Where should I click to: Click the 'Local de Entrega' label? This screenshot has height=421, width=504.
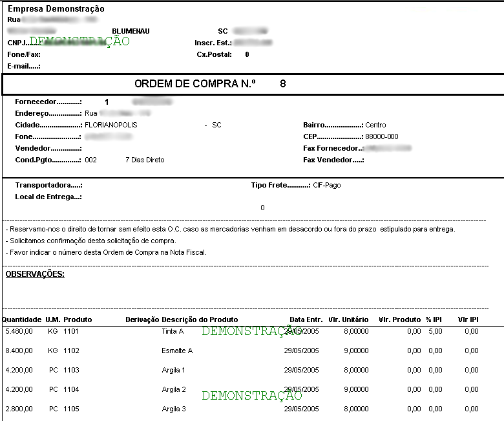[48, 197]
